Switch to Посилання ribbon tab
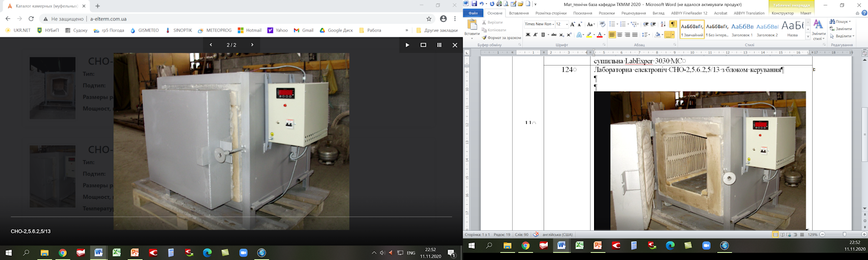This screenshot has height=260, width=868. (x=583, y=13)
